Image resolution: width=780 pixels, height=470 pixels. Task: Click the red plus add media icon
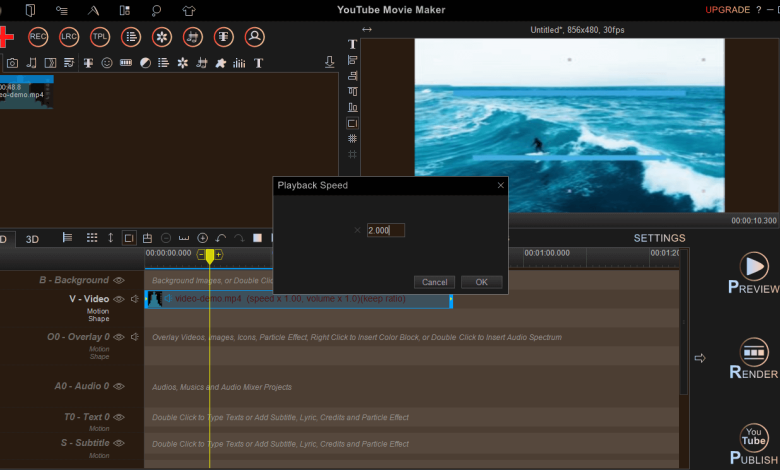coord(5,37)
